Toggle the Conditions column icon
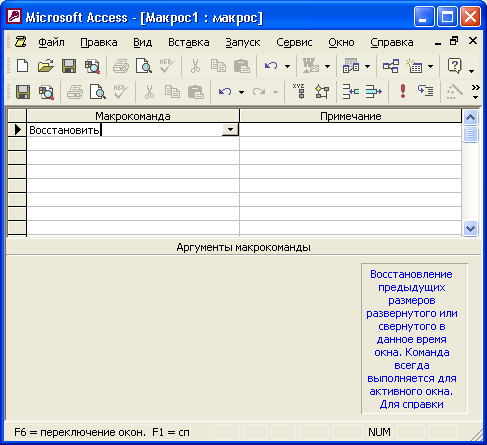This screenshot has width=487, height=445. pyautogui.click(x=322, y=91)
